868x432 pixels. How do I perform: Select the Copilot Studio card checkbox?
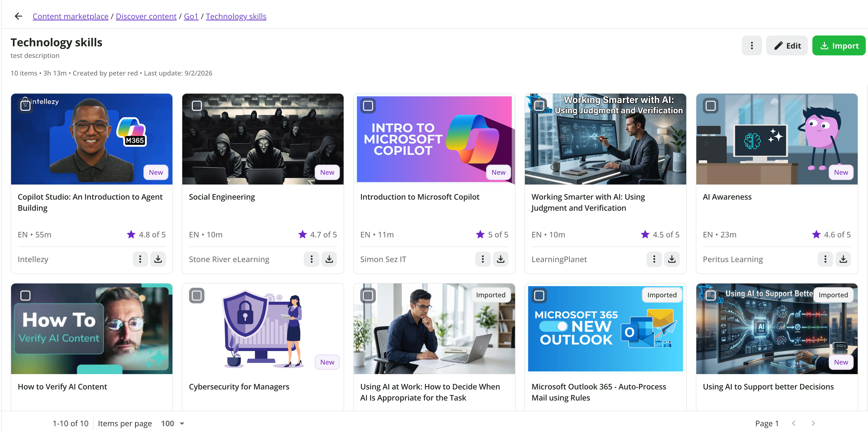point(26,106)
